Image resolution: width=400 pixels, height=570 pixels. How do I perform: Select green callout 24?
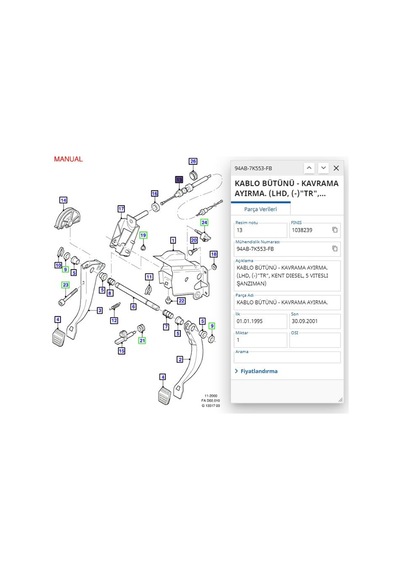(205, 222)
